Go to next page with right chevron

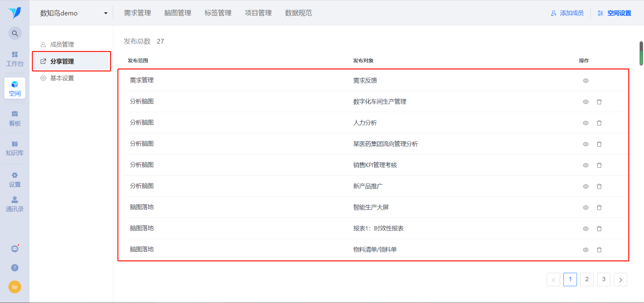click(620, 280)
